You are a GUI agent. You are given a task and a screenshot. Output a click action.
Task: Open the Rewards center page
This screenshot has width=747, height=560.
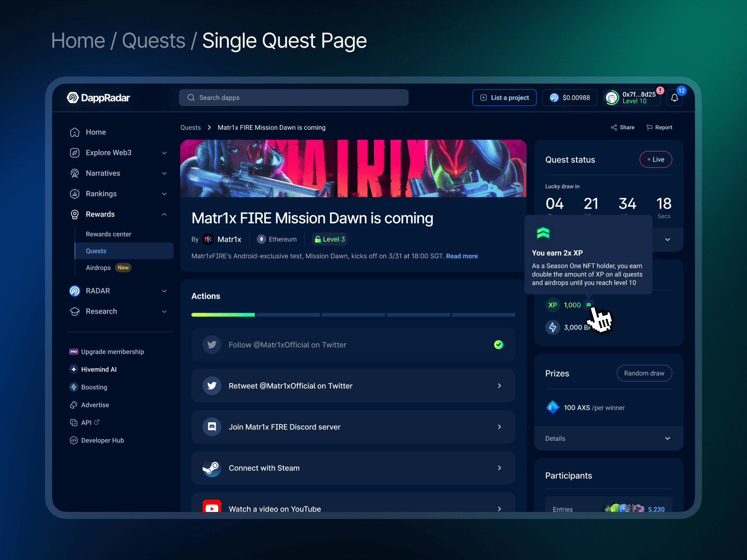point(108,234)
